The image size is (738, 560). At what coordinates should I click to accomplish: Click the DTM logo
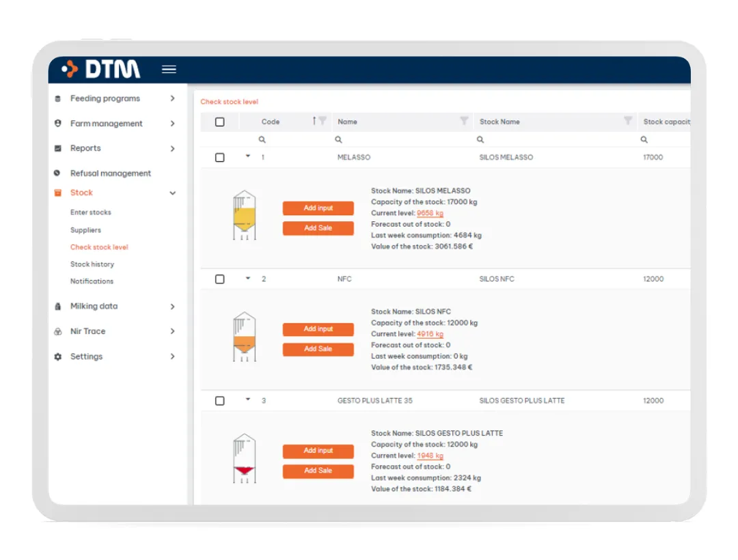coord(101,69)
